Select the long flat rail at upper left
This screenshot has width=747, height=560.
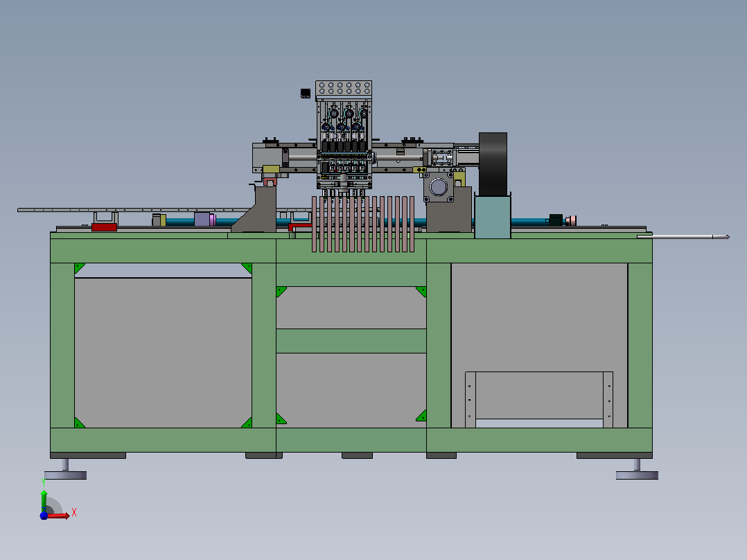(133, 210)
